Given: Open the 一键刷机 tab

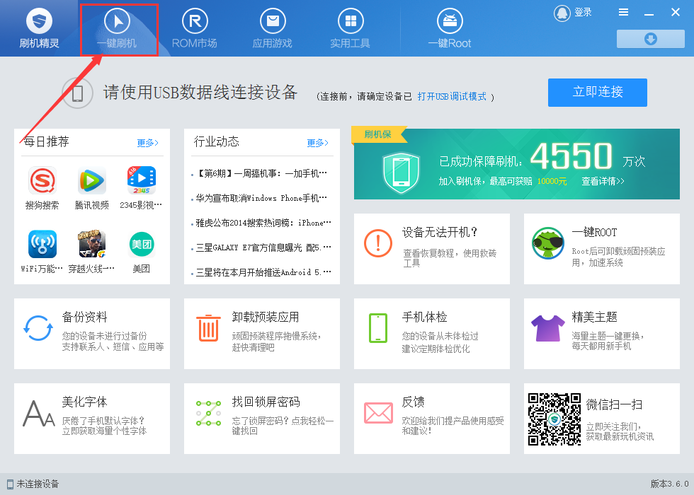Looking at the screenshot, I should (117, 29).
